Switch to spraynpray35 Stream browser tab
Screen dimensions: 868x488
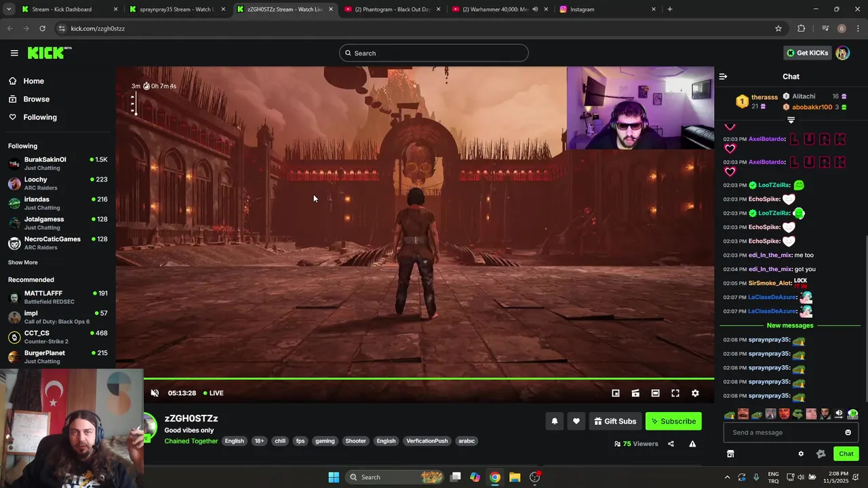point(176,9)
